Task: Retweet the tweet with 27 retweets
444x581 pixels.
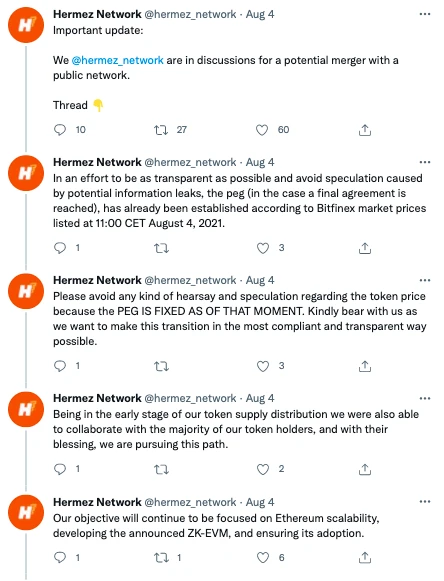Action: [161, 130]
